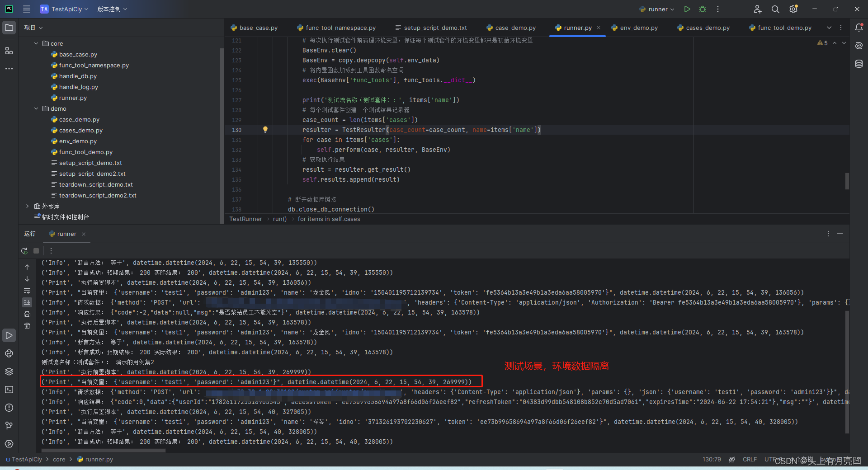Open 版本控制 version control dropdown
The height and width of the screenshot is (470, 868).
click(112, 9)
